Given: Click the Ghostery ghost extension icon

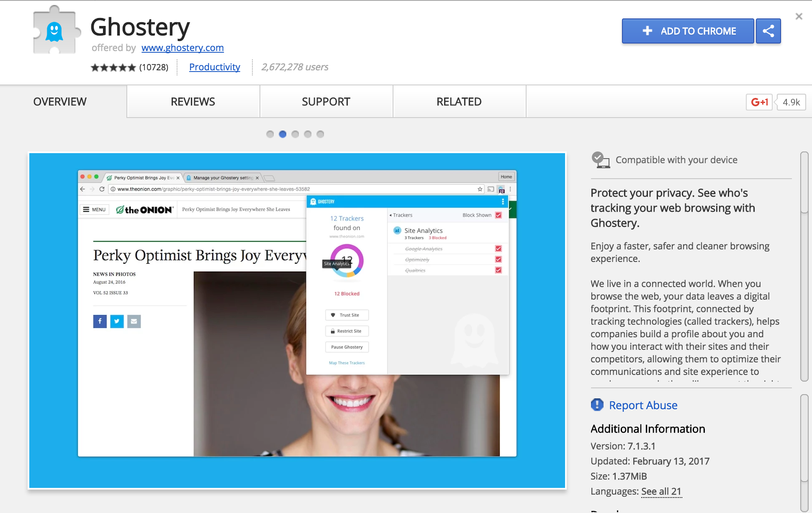Looking at the screenshot, I should (55, 31).
